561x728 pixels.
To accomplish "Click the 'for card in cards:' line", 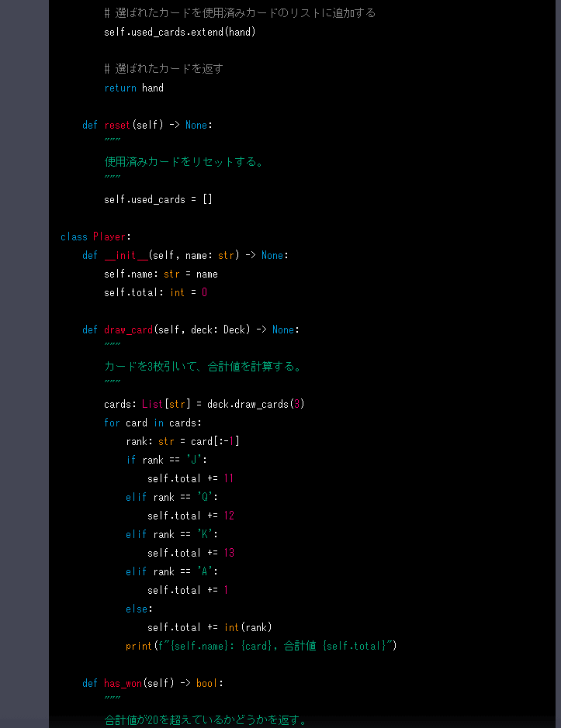I will point(153,423).
